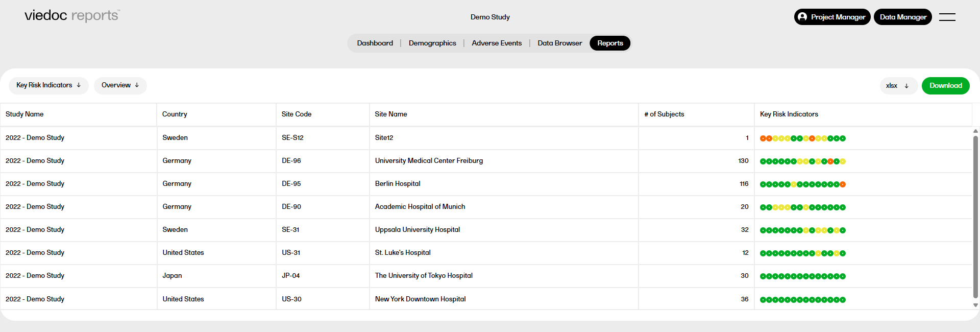
Task: Expand the Key Risk Indicators dropdown
Action: pos(48,85)
